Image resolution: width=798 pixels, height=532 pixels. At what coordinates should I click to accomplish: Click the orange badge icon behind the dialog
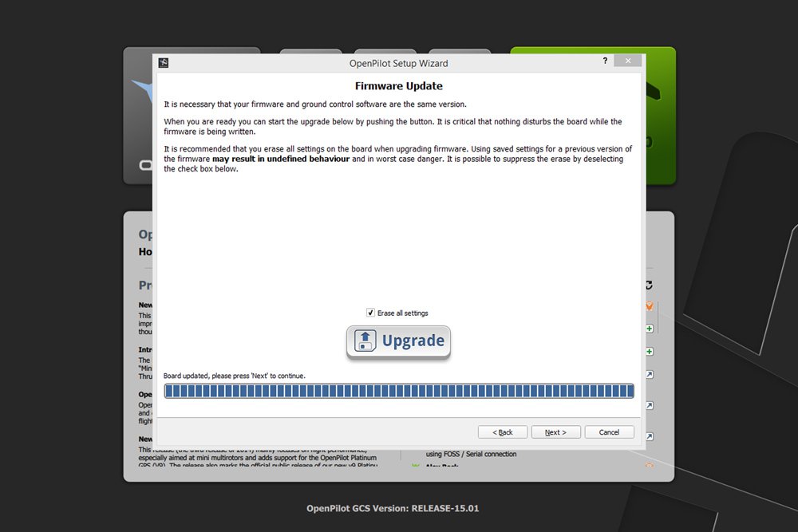(650, 305)
